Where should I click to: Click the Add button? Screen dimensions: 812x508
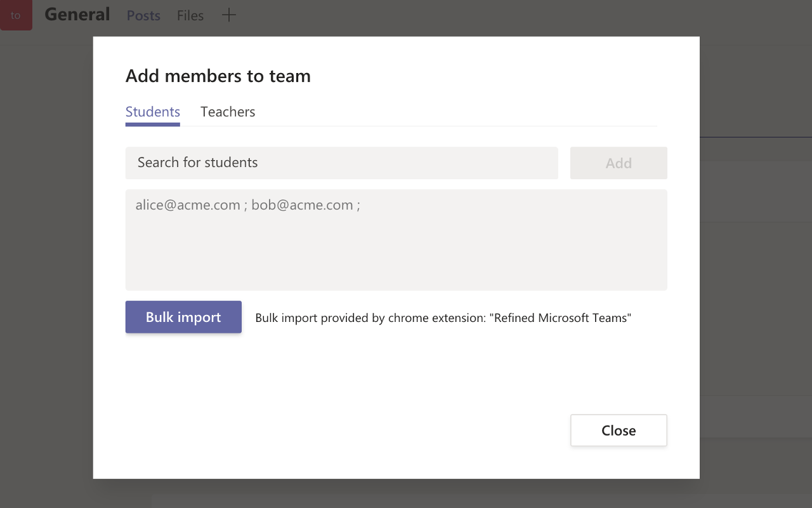coord(619,163)
